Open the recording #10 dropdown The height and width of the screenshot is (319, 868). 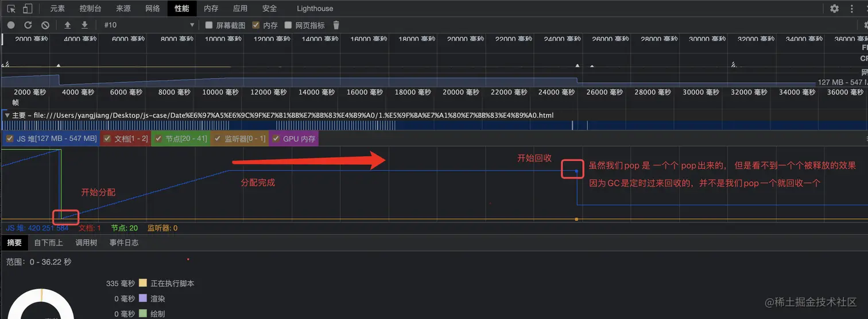point(149,25)
